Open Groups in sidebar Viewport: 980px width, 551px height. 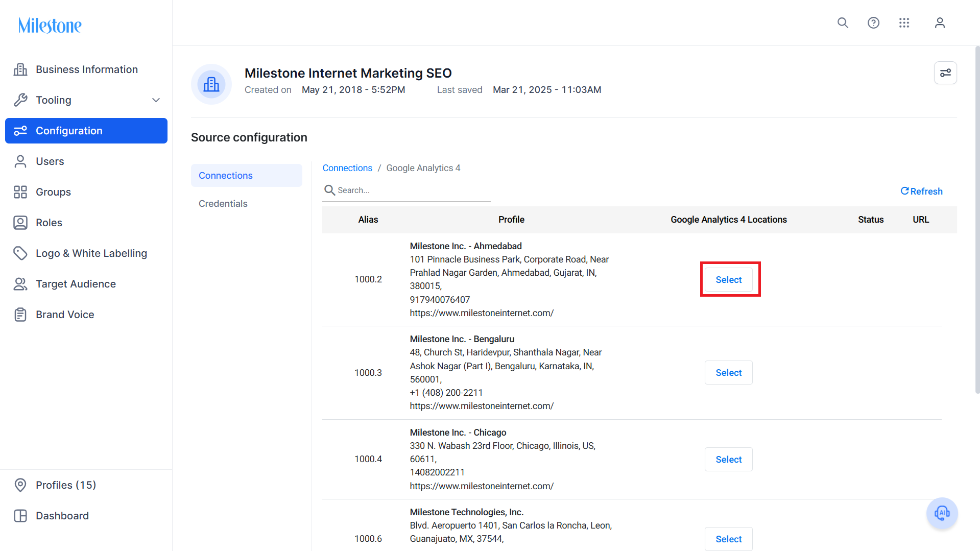(x=86, y=192)
